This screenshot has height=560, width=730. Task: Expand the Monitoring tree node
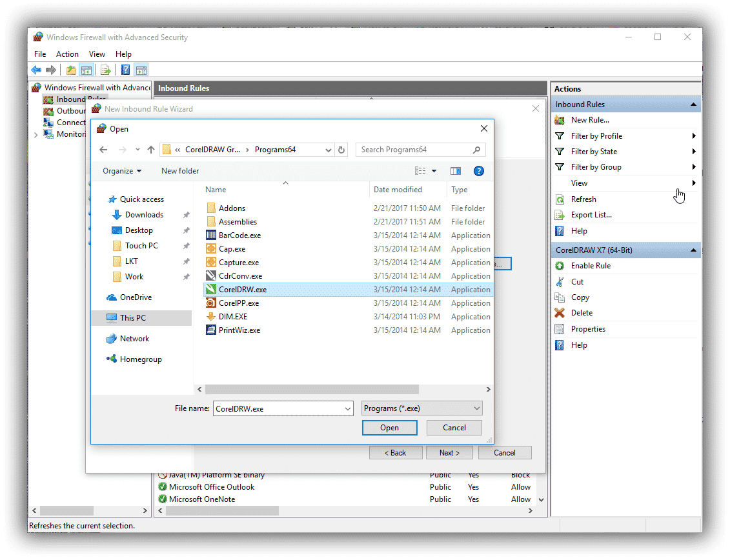click(36, 135)
